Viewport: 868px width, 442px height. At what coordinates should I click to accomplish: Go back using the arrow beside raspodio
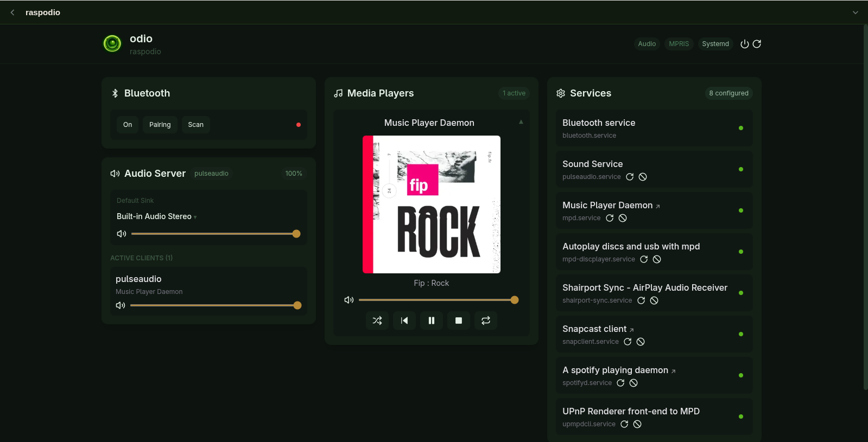coord(12,12)
